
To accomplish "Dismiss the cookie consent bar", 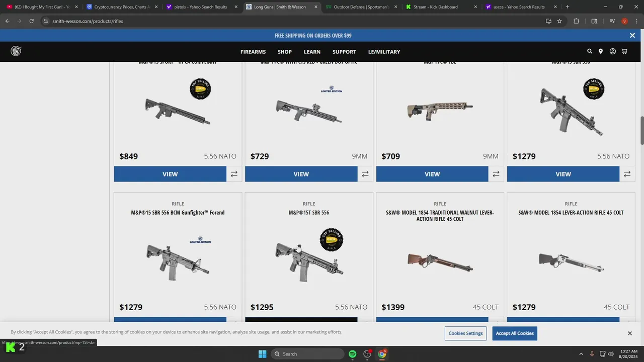I will (x=629, y=333).
